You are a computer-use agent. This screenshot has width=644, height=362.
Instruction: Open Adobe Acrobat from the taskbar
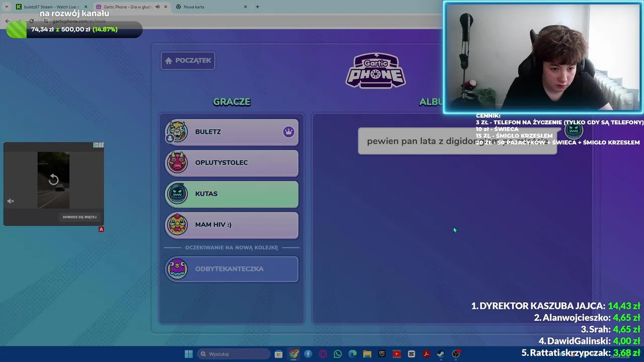point(426,354)
